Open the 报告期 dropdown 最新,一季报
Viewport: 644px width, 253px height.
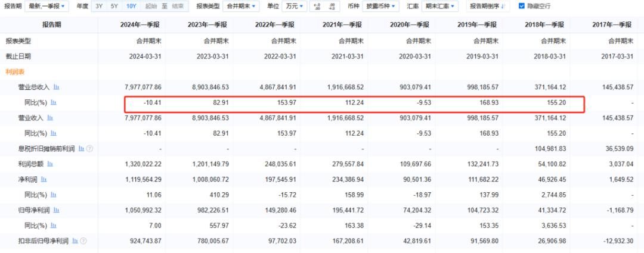coord(48,6)
